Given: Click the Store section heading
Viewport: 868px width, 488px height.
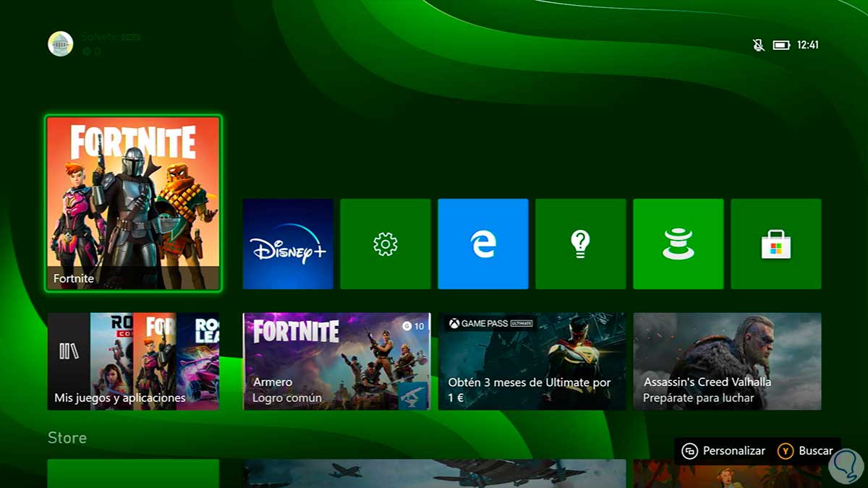Looking at the screenshot, I should point(67,438).
